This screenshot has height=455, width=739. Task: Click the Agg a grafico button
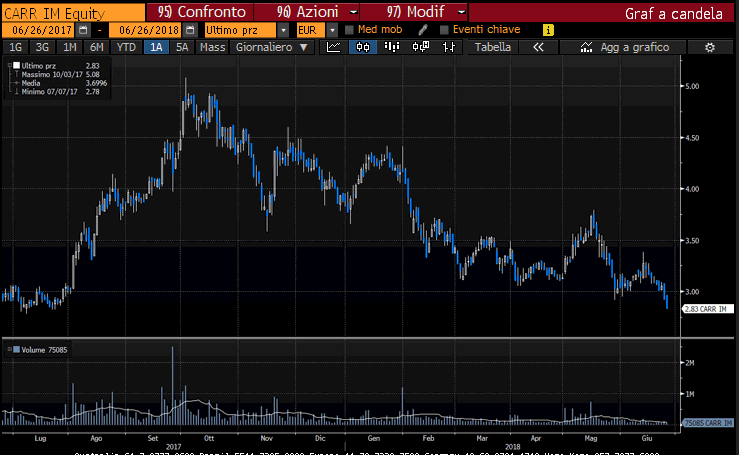tap(622, 47)
